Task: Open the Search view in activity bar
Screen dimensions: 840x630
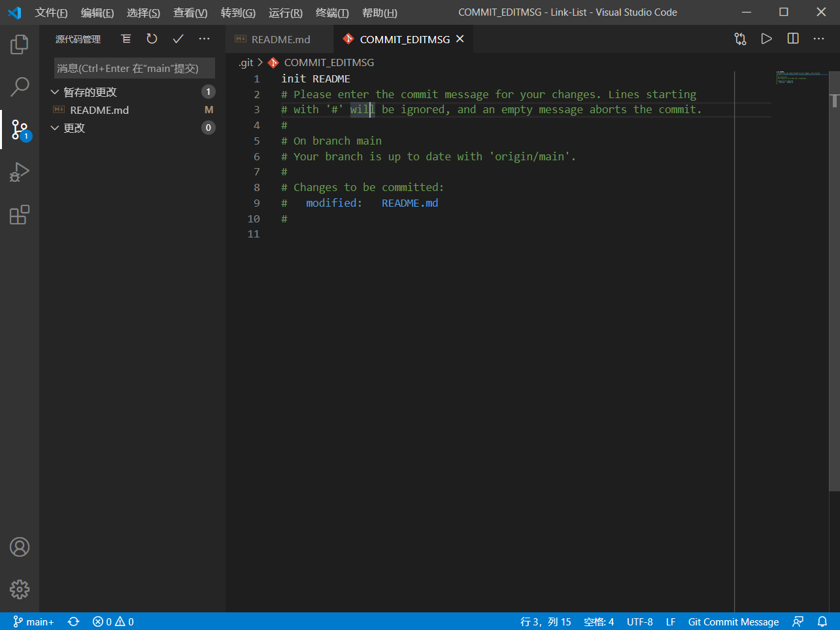Action: point(20,86)
